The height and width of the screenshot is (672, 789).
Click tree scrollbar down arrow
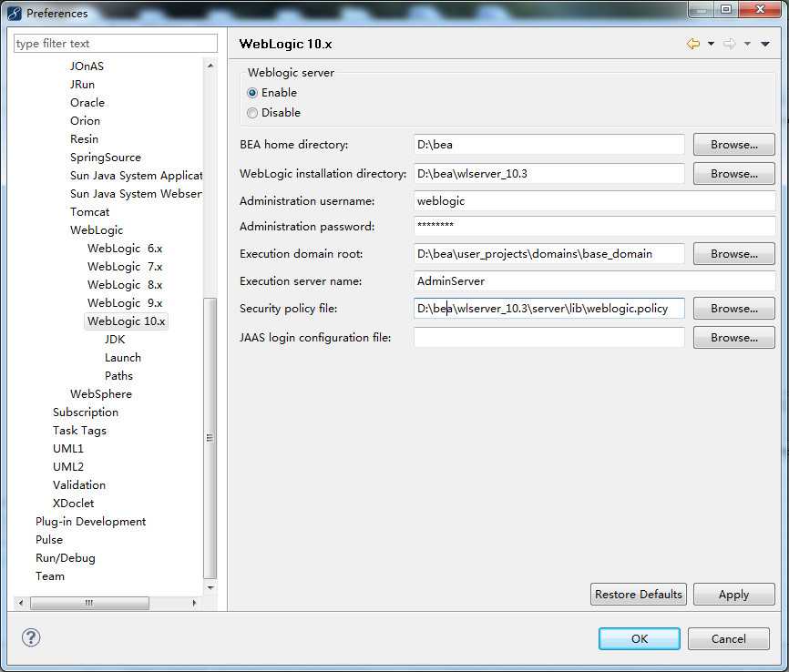[x=210, y=587]
